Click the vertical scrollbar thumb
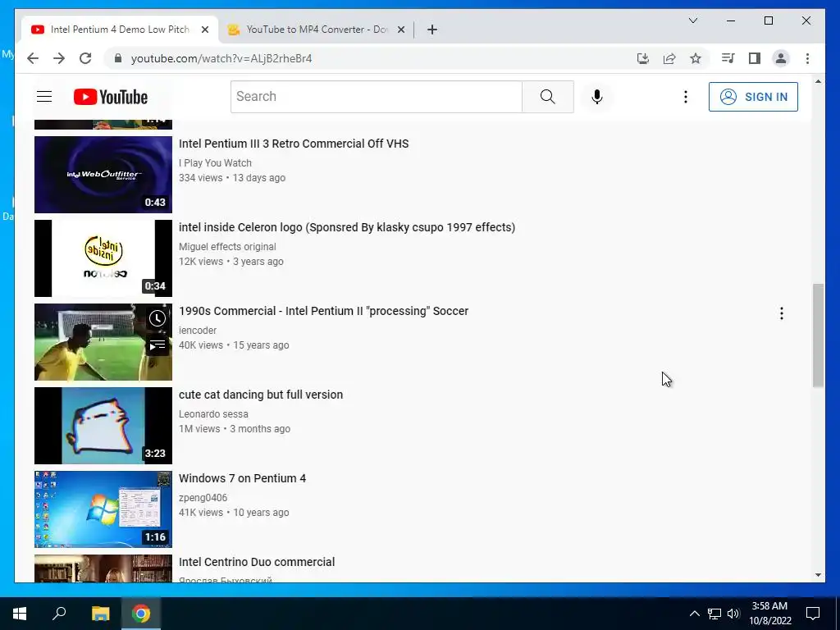Image resolution: width=840 pixels, height=630 pixels. (x=818, y=336)
